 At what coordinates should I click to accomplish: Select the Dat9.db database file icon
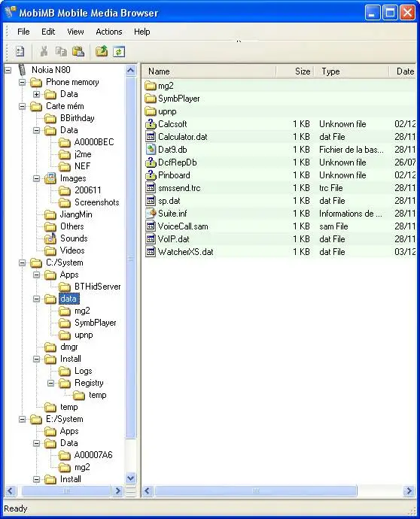(x=151, y=149)
